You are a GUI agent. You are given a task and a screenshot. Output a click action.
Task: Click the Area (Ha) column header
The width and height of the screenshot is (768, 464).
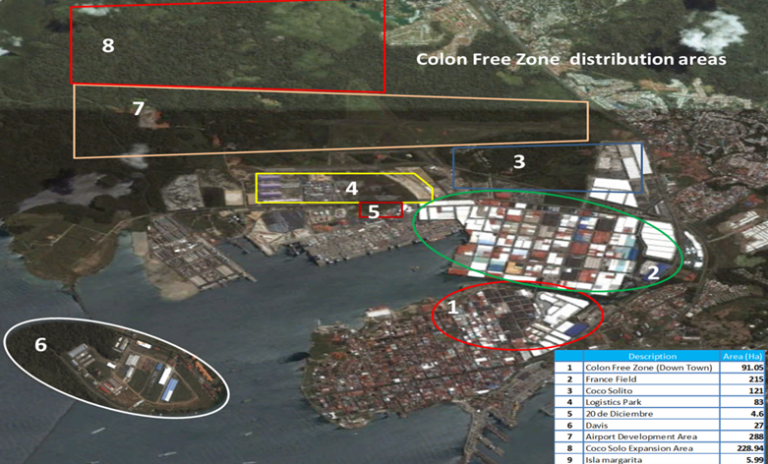[743, 356]
